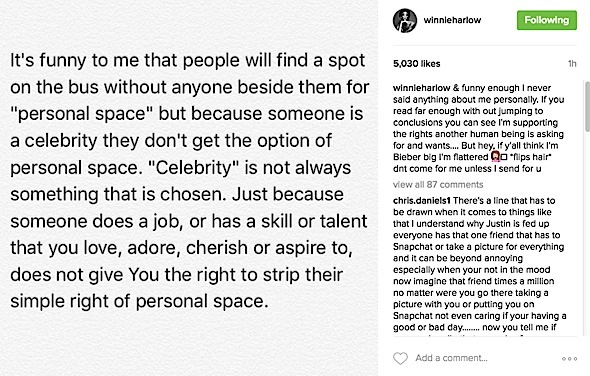The width and height of the screenshot is (590, 376).
Task: Click the Add a comment field
Action: coord(451,358)
